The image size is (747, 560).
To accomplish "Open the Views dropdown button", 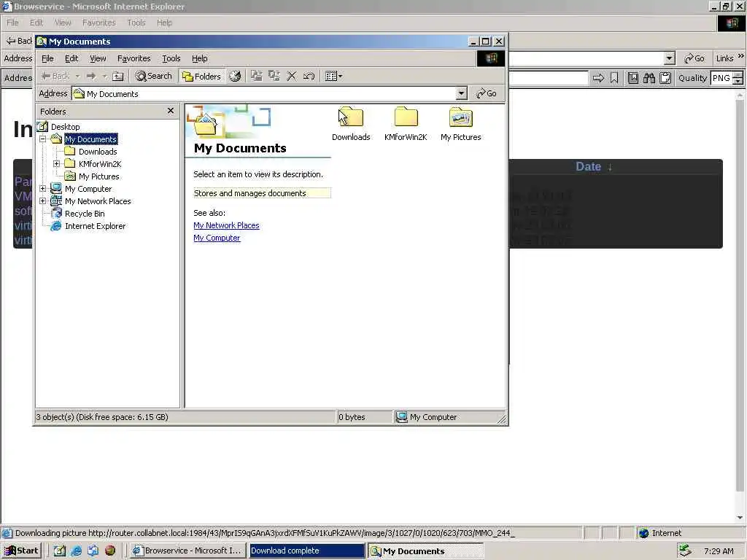I will (333, 76).
